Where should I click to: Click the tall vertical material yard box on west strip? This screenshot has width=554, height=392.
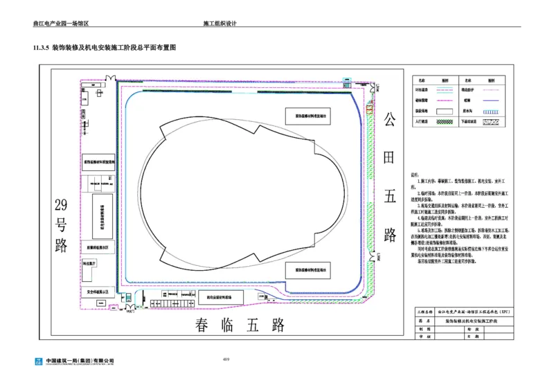[102, 216]
